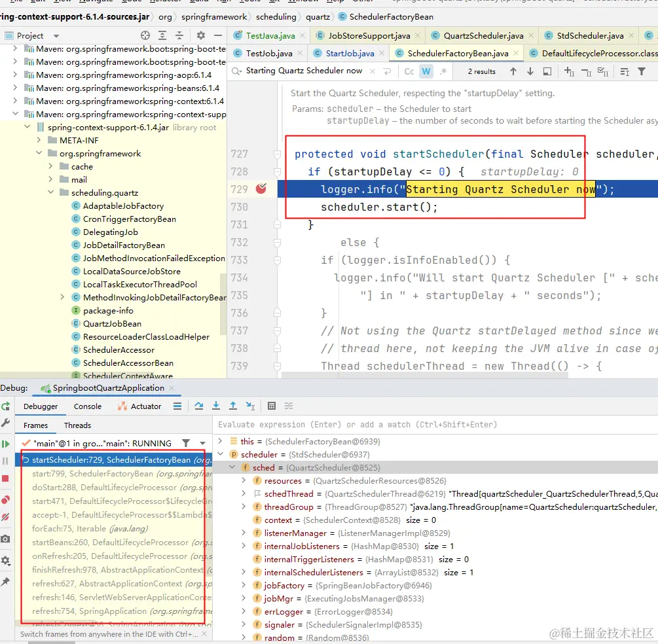Select QuartzJobBean in project tree

[112, 323]
